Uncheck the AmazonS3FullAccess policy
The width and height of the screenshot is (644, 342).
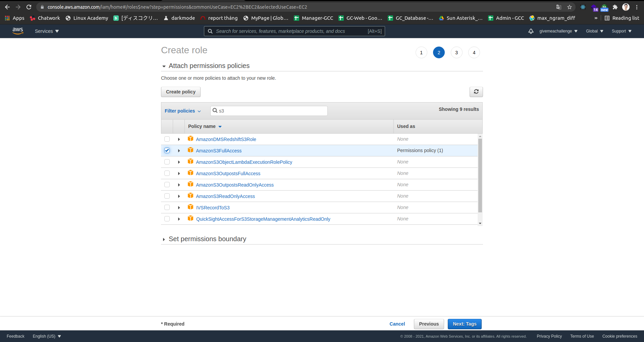tap(167, 150)
